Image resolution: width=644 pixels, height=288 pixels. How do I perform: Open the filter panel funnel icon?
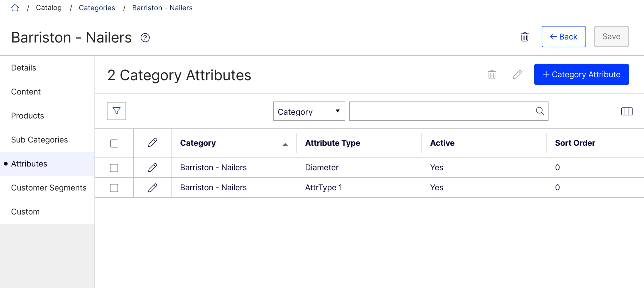pyautogui.click(x=116, y=111)
